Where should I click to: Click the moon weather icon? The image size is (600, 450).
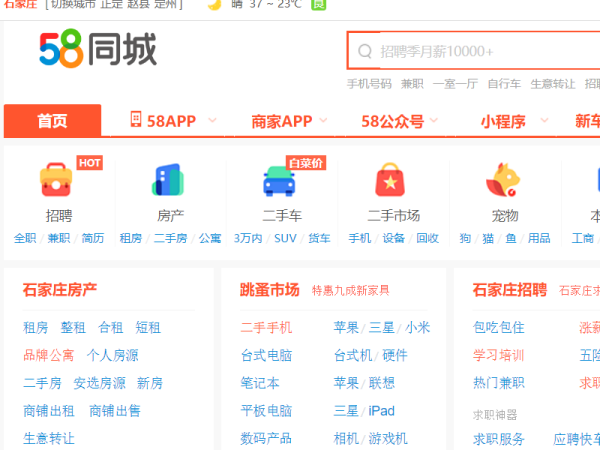coord(215,5)
